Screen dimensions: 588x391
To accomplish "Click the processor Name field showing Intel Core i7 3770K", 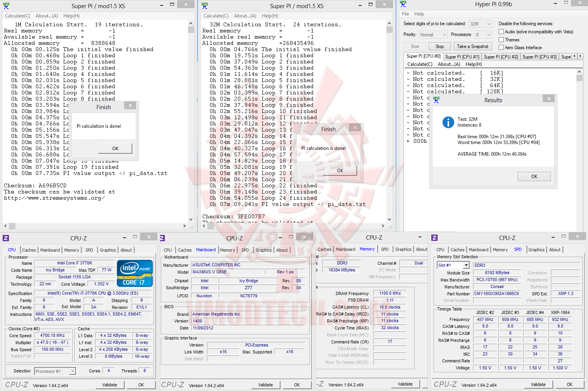I will 75,263.
